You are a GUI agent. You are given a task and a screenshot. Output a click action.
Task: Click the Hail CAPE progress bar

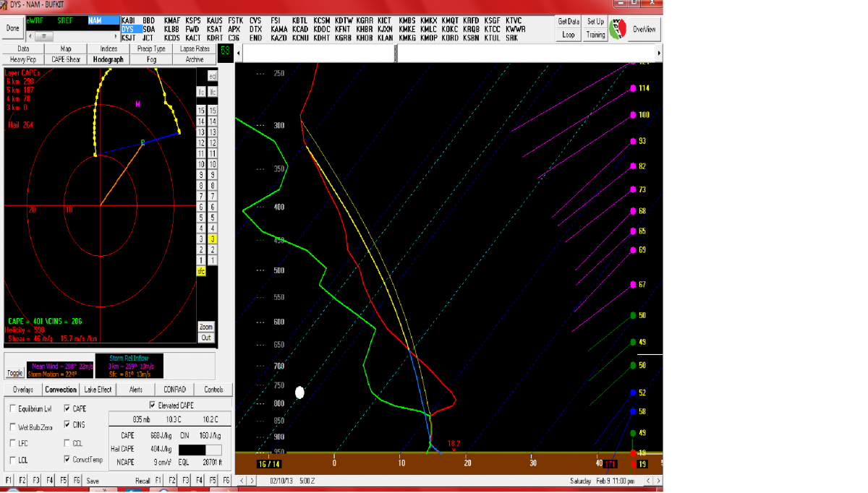(x=200, y=450)
